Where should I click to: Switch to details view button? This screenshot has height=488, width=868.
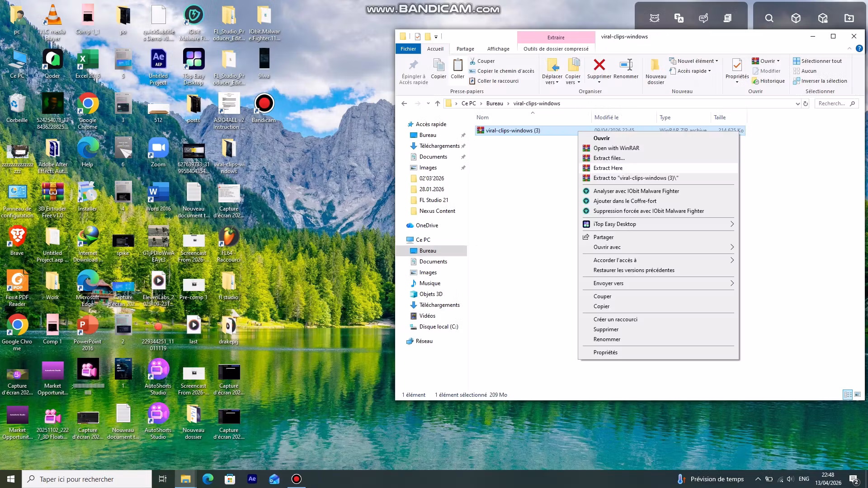848,394
